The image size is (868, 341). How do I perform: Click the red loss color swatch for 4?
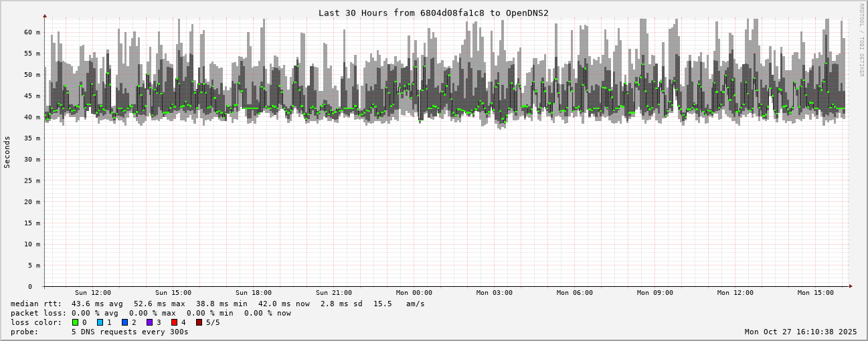(x=174, y=322)
